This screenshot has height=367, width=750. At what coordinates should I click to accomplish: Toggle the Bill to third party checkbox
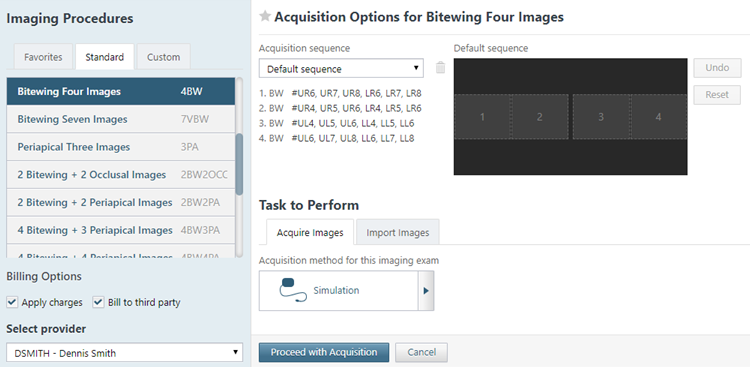click(x=99, y=302)
